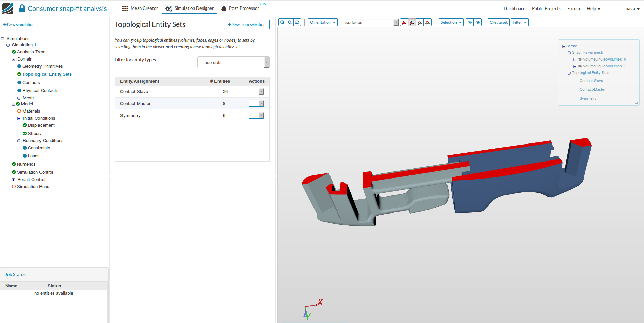Image resolution: width=644 pixels, height=323 pixels.
Task: Switch to Mesh Creator tab
Action: point(140,8)
